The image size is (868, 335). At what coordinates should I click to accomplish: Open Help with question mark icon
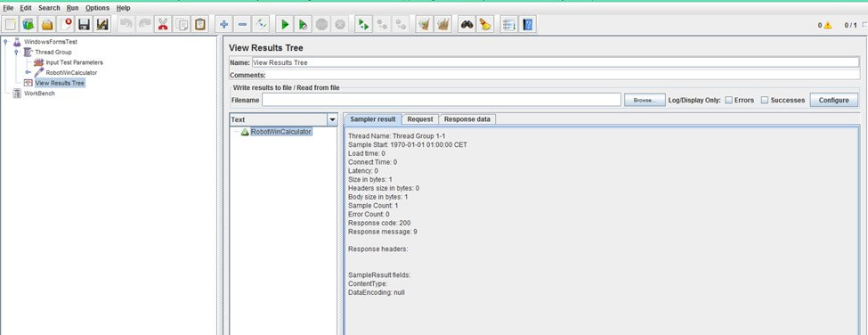click(x=527, y=24)
